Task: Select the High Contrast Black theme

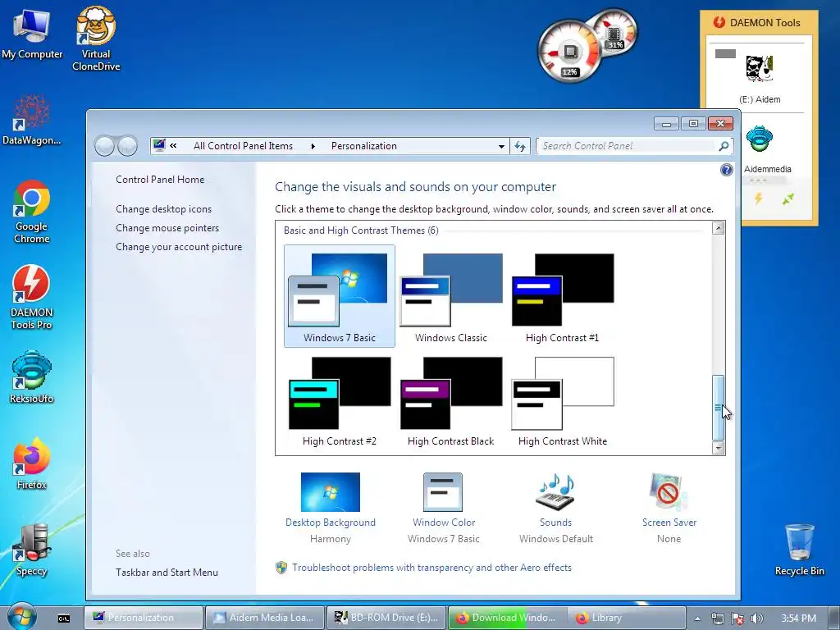Action: 451,400
